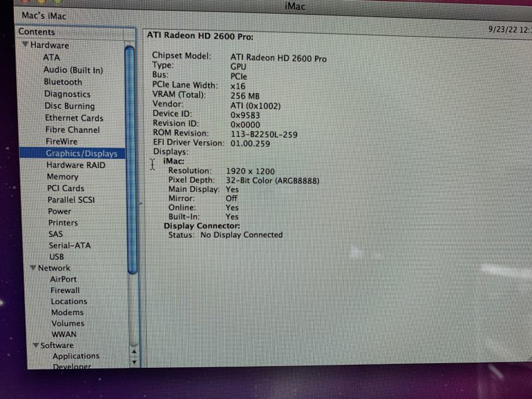
Task: Click the Network category label
Action: pyautogui.click(x=54, y=268)
